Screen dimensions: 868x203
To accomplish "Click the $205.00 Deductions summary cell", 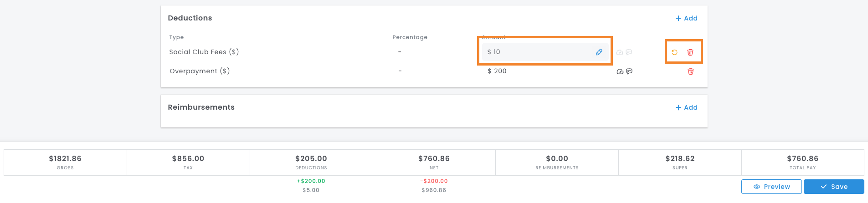I will click(311, 162).
